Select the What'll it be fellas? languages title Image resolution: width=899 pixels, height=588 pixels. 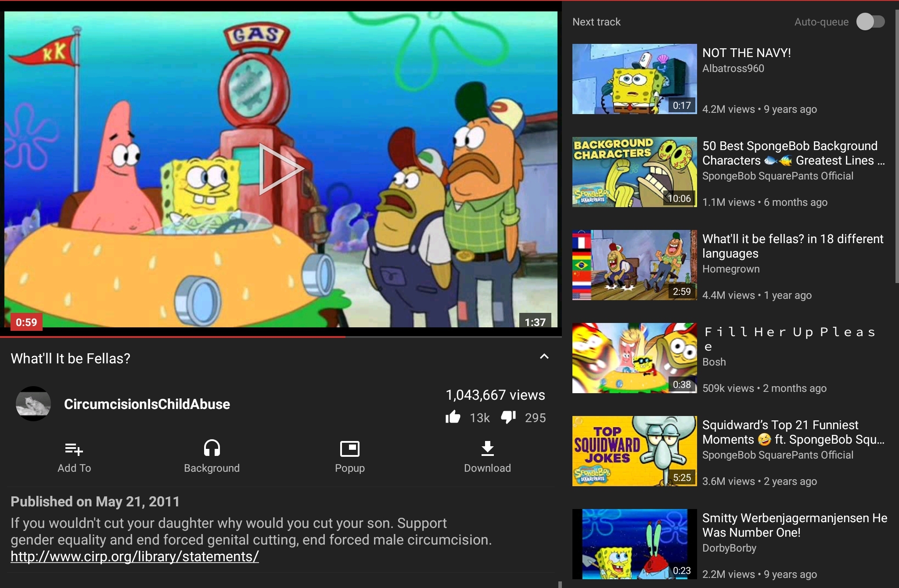pos(793,246)
